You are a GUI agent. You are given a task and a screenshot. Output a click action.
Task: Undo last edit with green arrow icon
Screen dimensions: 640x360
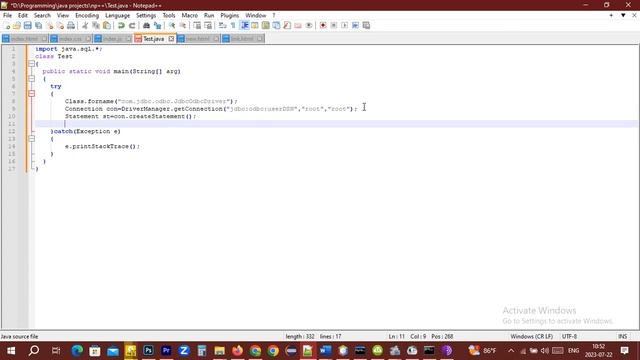(x=121, y=25)
